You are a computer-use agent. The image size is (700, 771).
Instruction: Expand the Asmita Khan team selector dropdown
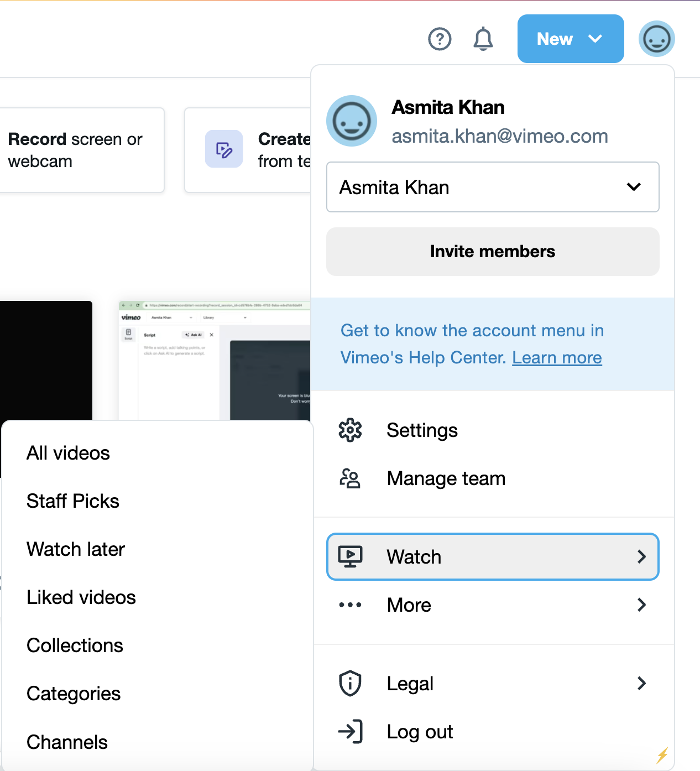493,187
